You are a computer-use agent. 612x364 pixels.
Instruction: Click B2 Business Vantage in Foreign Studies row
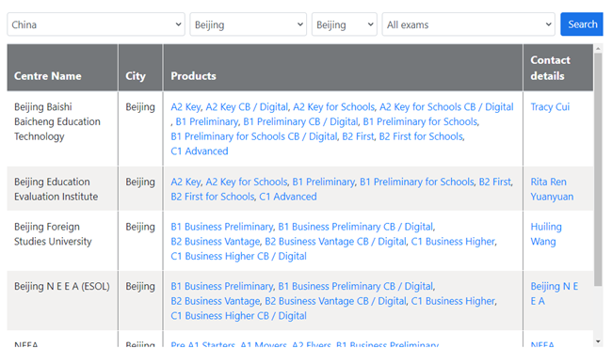pos(216,241)
